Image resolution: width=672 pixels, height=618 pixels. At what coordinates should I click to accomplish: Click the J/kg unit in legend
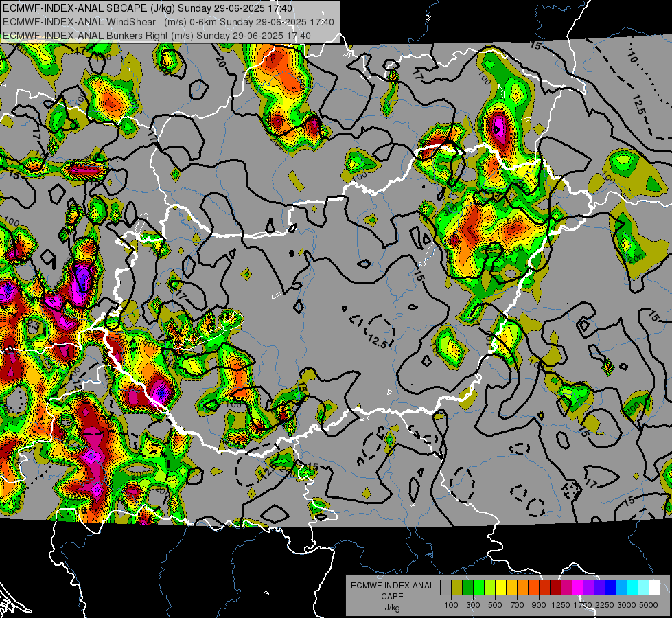click(x=393, y=608)
